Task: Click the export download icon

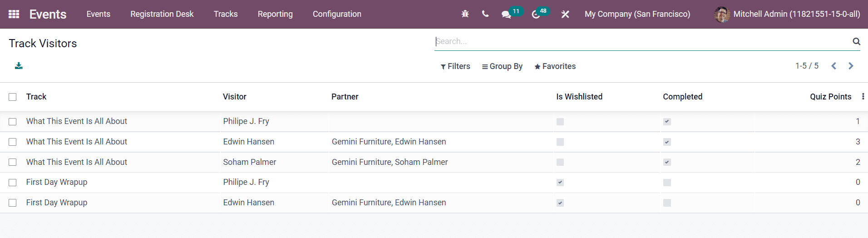Action: [x=19, y=66]
